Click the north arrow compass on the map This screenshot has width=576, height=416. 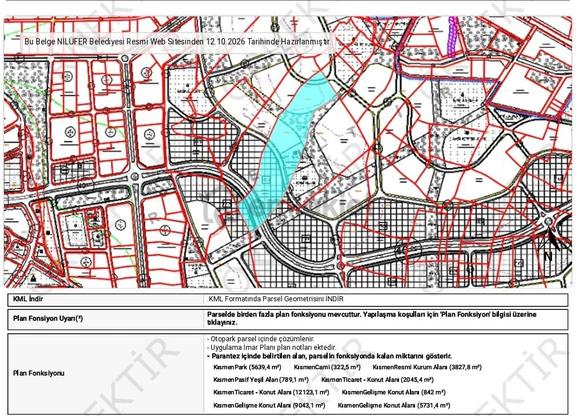tap(551, 244)
